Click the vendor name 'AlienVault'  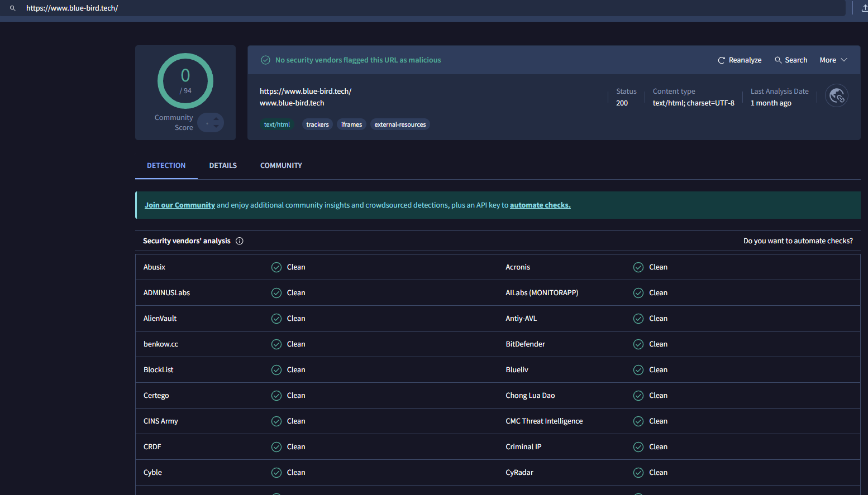point(160,319)
